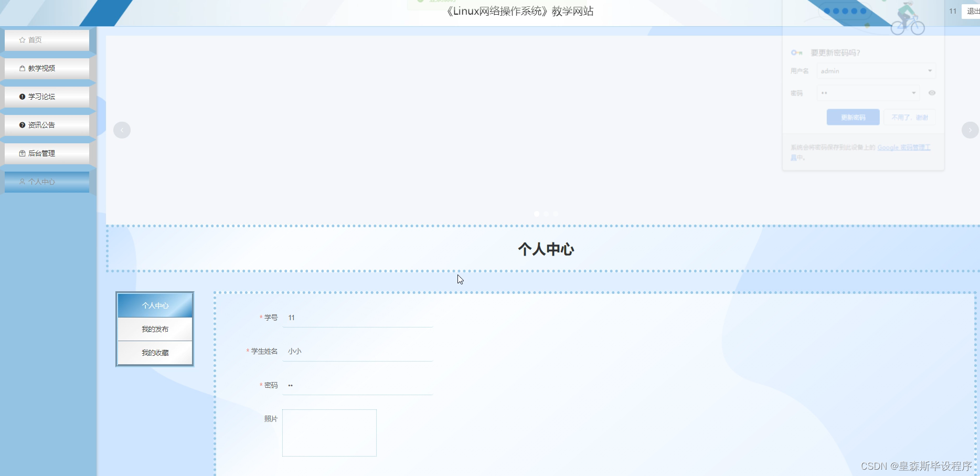Click the question-mark icon beside 资讯公告
980x476 pixels.
pyautogui.click(x=22, y=124)
